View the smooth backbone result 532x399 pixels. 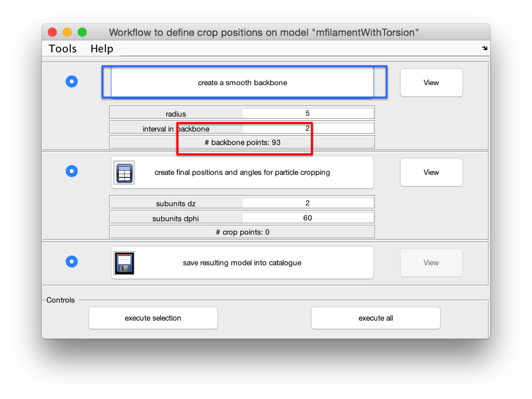pos(431,83)
